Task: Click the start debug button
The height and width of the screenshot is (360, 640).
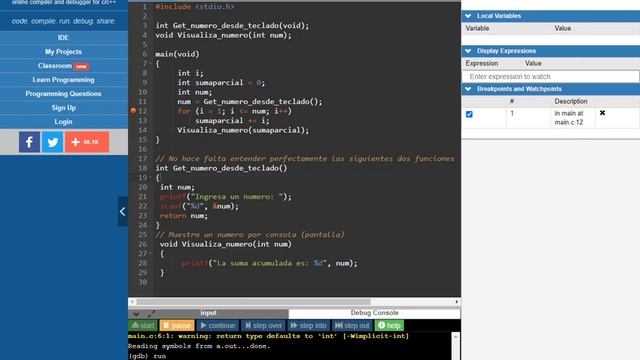Action: coord(143,325)
